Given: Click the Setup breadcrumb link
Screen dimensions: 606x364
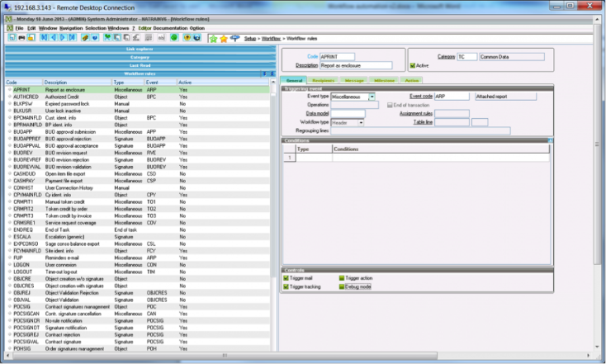Looking at the screenshot, I should (250, 39).
